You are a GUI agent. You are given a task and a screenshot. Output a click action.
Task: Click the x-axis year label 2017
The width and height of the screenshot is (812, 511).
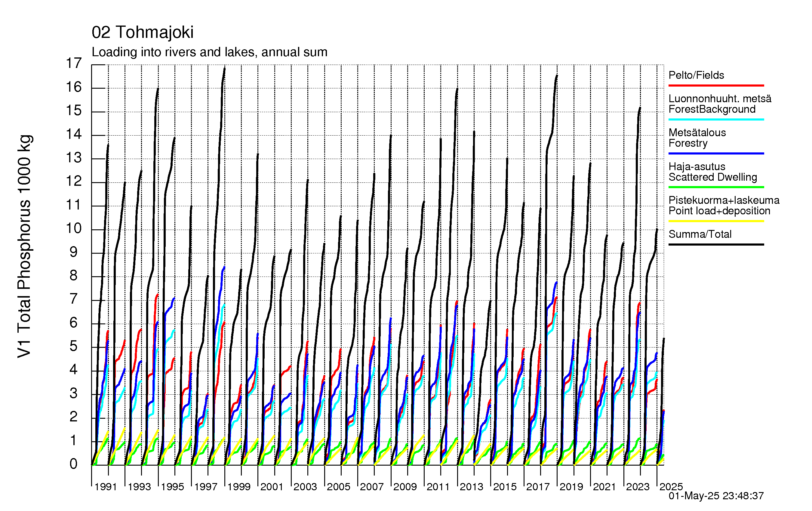[538, 487]
